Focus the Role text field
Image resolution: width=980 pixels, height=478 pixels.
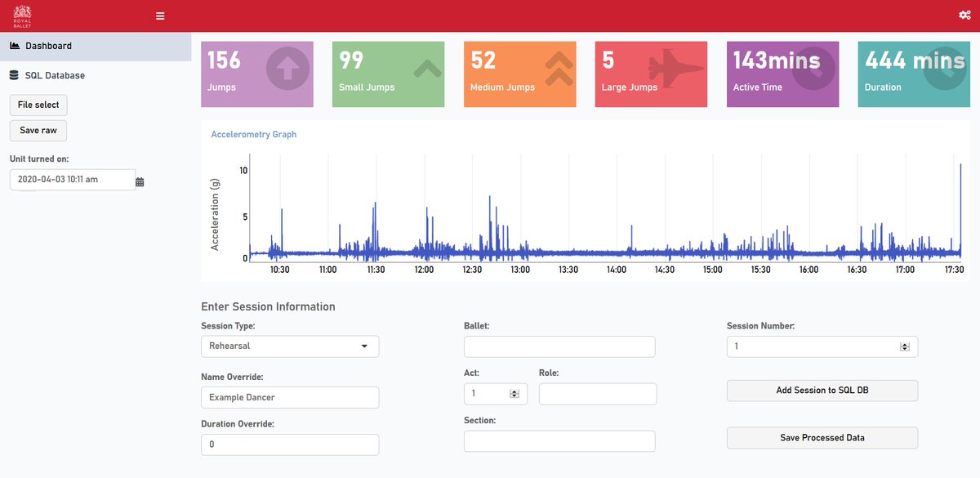(x=598, y=394)
